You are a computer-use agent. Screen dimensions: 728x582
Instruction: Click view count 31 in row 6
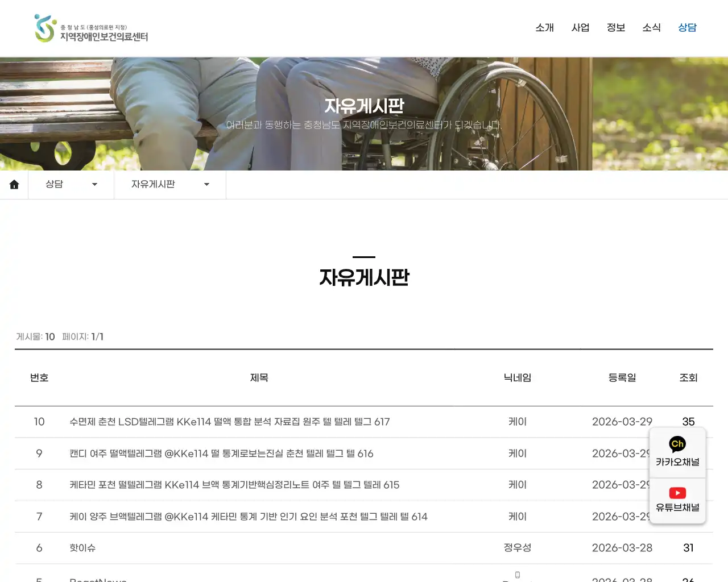point(688,548)
